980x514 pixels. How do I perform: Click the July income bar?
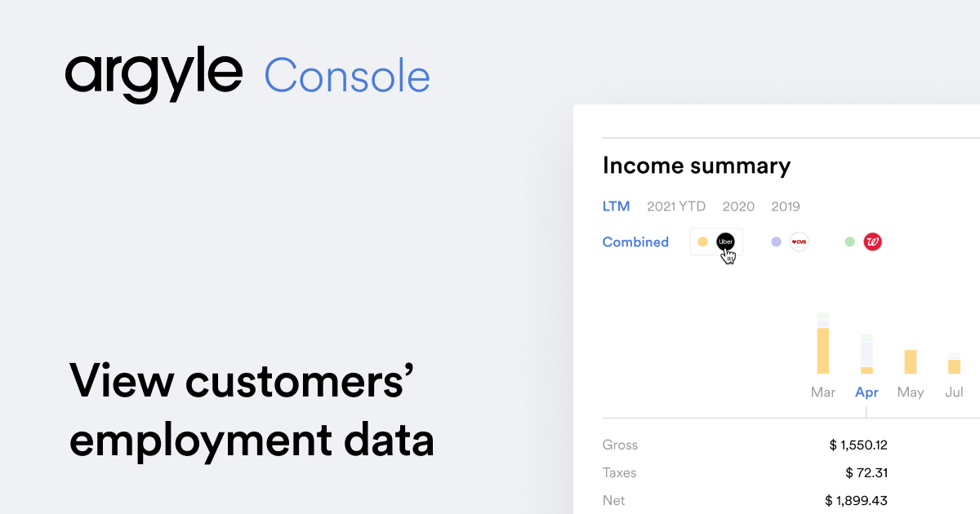pos(954,365)
